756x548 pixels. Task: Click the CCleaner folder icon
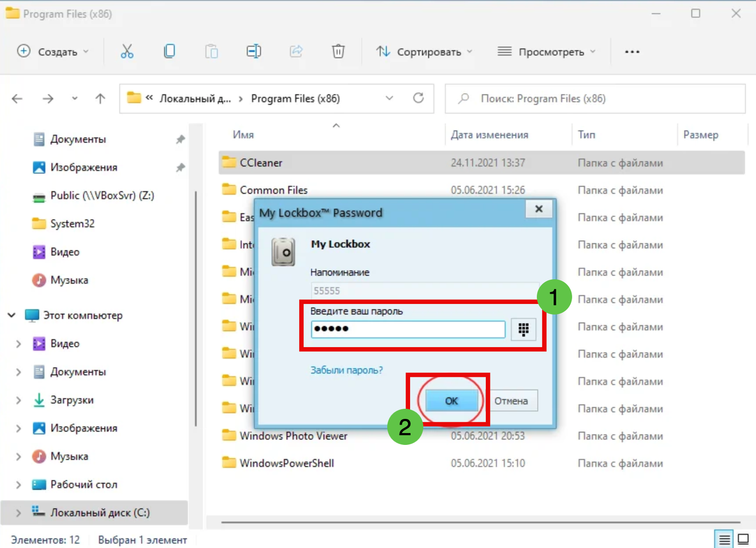coord(229,162)
